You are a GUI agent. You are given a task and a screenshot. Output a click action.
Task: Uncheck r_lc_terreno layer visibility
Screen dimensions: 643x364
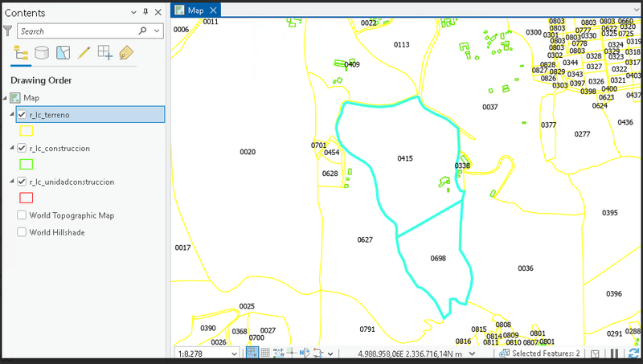22,115
